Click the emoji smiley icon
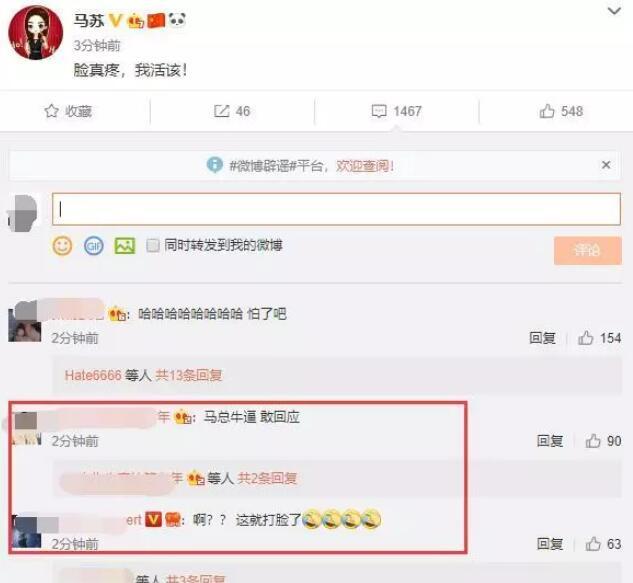Screen dimensions: 633x583 click(x=62, y=245)
